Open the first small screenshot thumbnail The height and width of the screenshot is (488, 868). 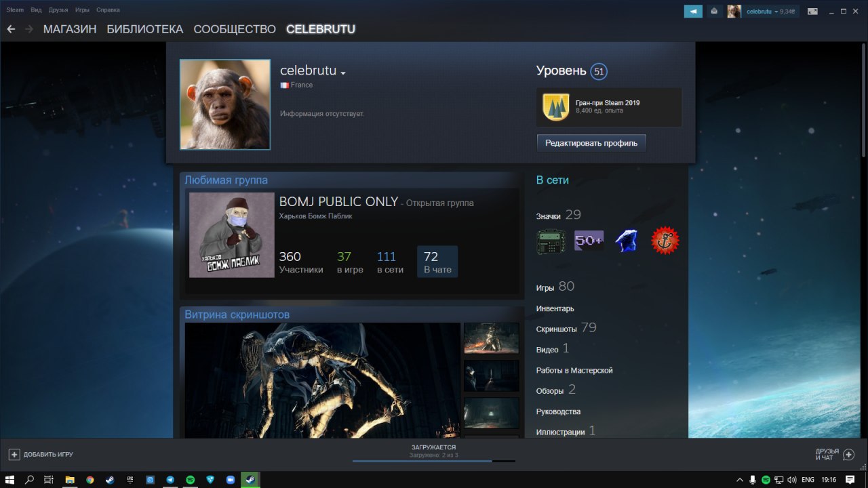pyautogui.click(x=491, y=338)
